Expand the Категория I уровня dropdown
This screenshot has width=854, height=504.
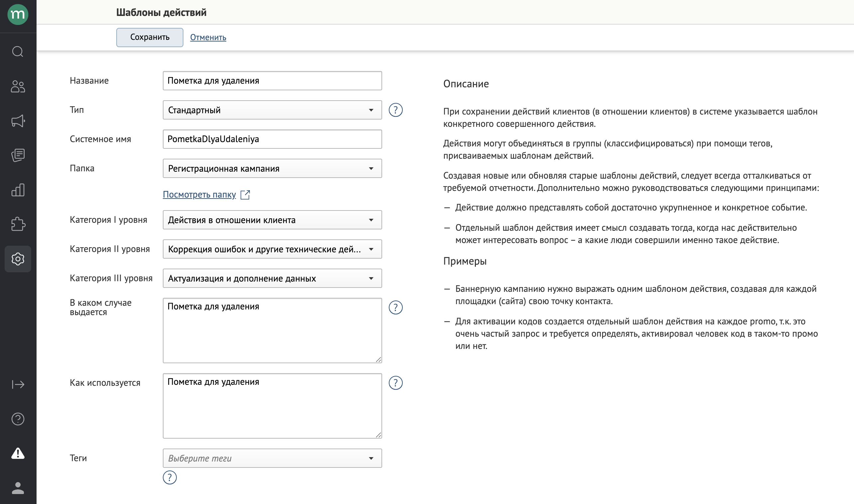click(272, 220)
